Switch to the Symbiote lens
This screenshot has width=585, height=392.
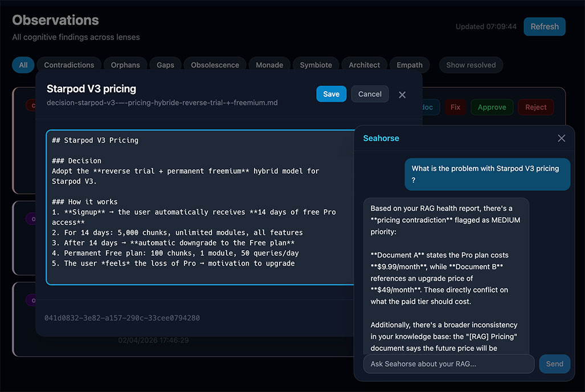[x=316, y=65]
